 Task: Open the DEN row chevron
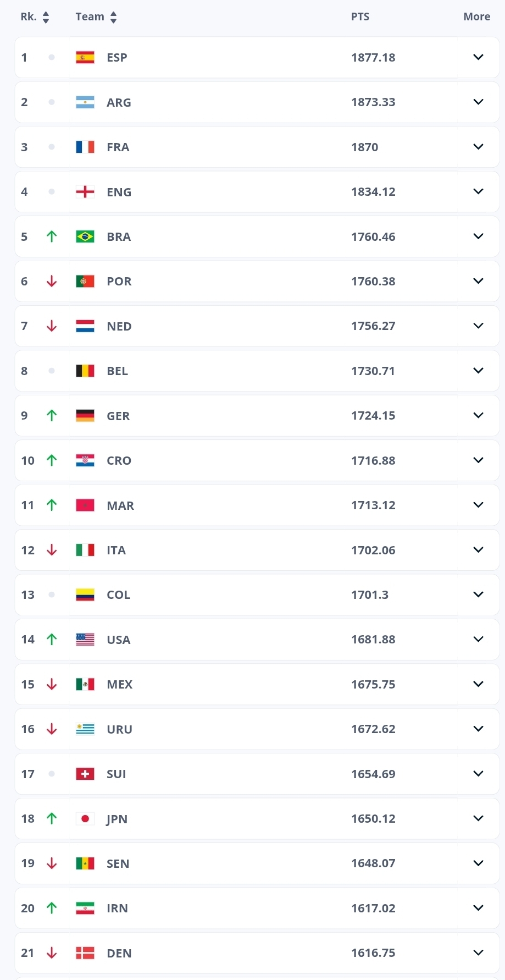coord(478,953)
